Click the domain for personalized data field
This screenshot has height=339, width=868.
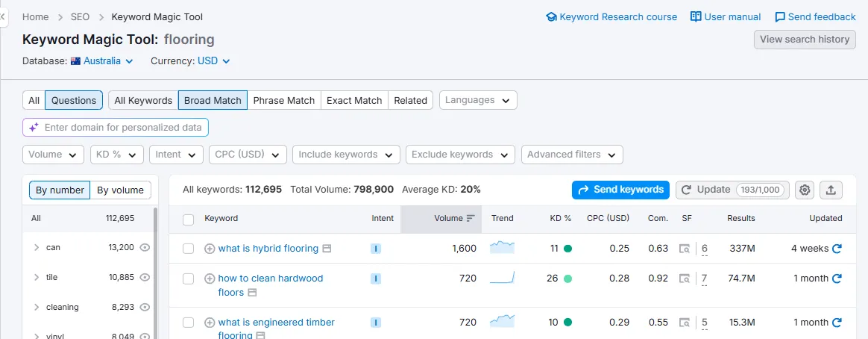[116, 128]
